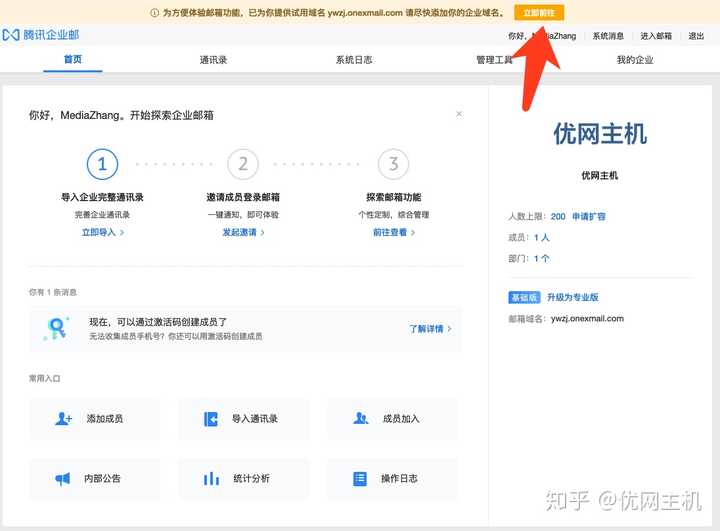
Task: Open the 添加成员 shortcut
Action: pyautogui.click(x=95, y=419)
